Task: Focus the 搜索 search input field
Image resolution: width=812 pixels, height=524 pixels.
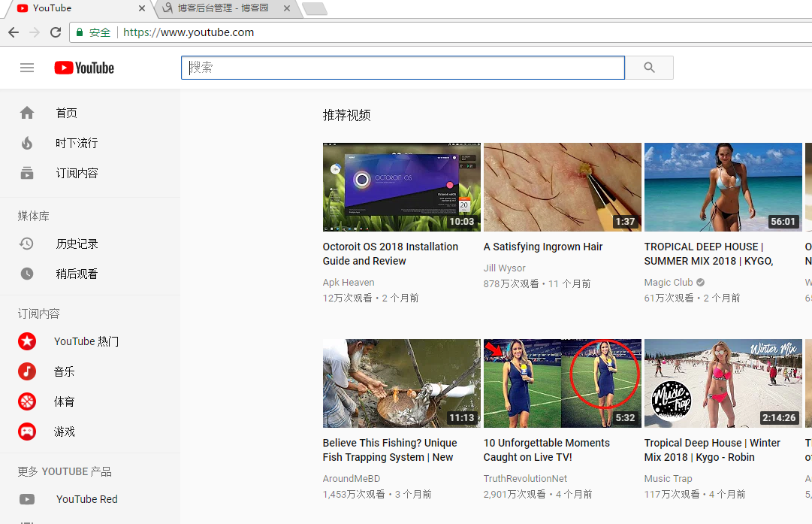Action: (403, 68)
